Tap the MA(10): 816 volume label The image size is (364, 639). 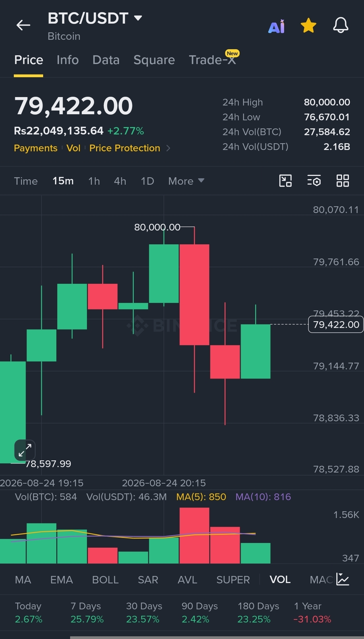tap(263, 497)
